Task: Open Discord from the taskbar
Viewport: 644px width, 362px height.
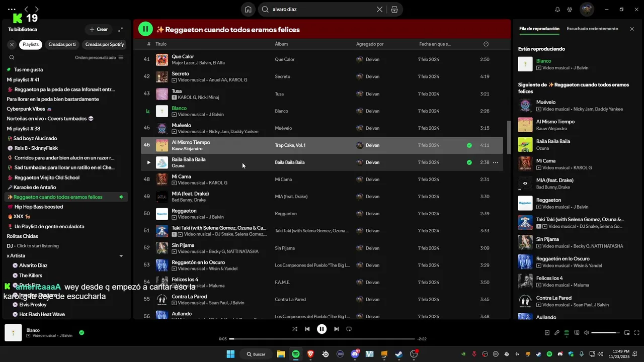Action: [x=355, y=354]
